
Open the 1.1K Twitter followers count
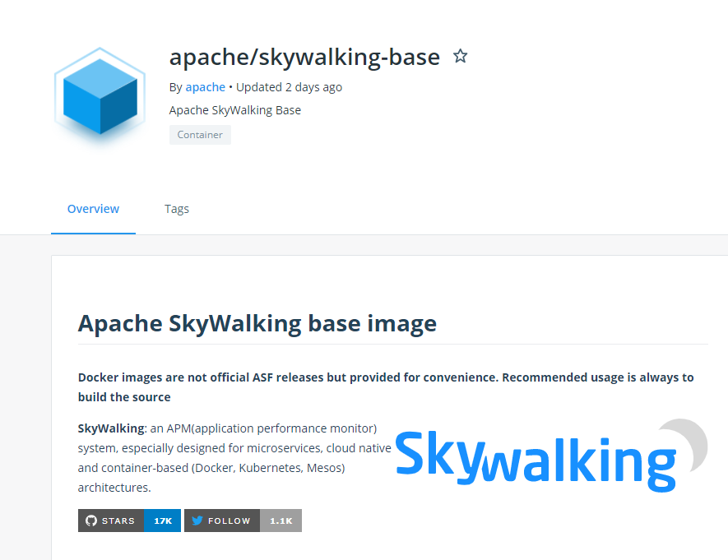click(x=281, y=521)
